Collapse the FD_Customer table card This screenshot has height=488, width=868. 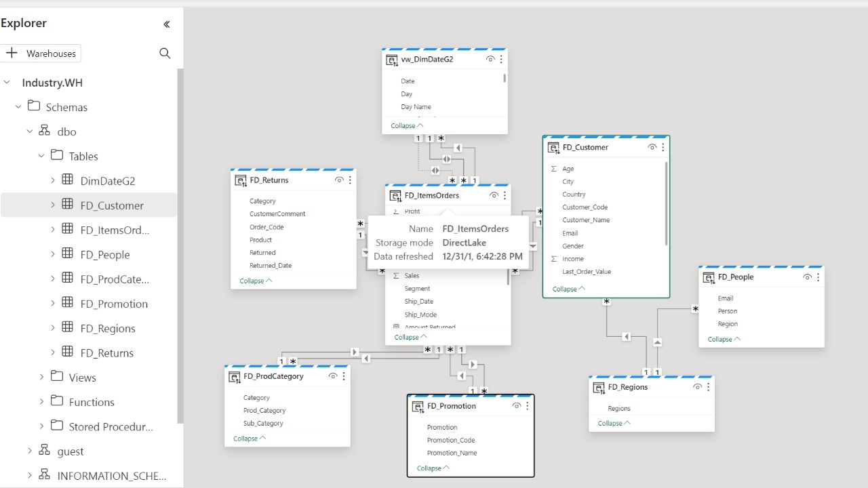pos(569,289)
